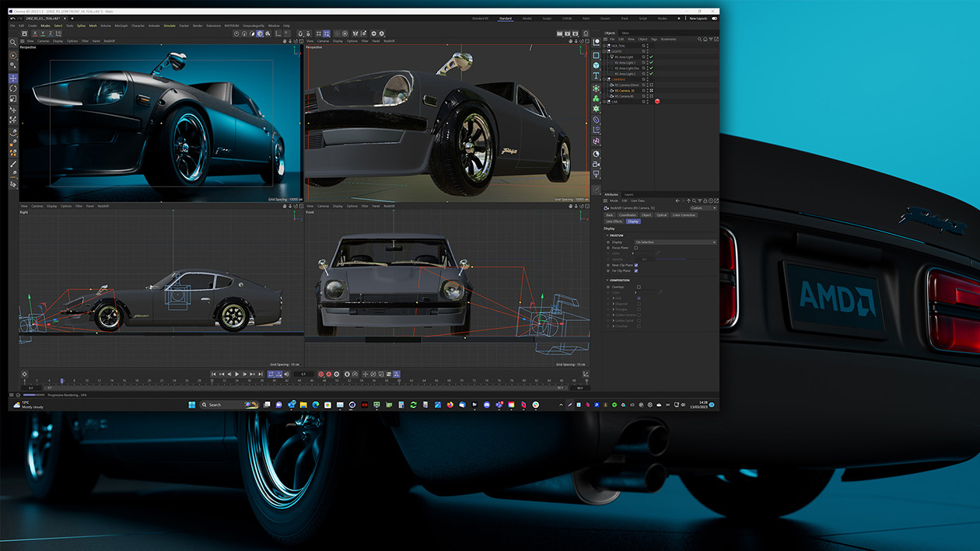Click the Text spline icon in object palette
Viewport: 980px width, 551px height.
597,76
